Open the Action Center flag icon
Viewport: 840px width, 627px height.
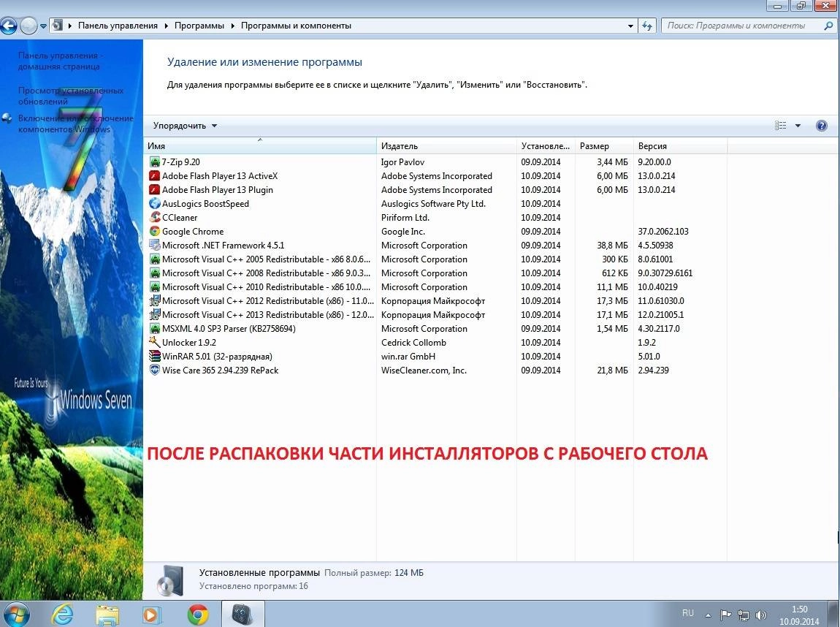726,615
